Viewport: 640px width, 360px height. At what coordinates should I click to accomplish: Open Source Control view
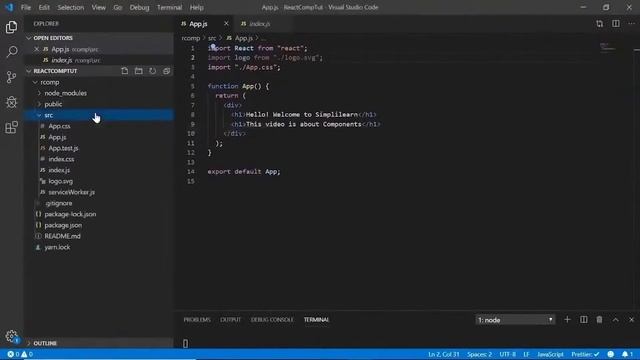[11, 77]
